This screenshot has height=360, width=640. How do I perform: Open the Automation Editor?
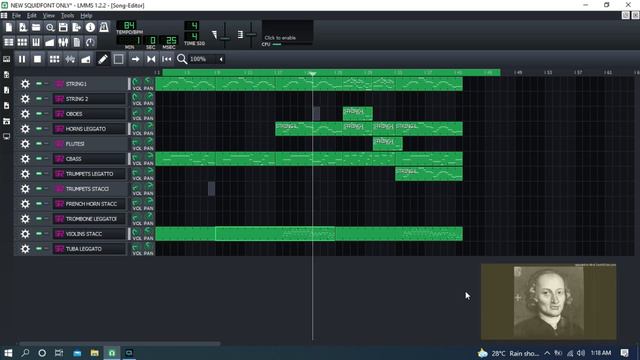pyautogui.click(x=50, y=42)
